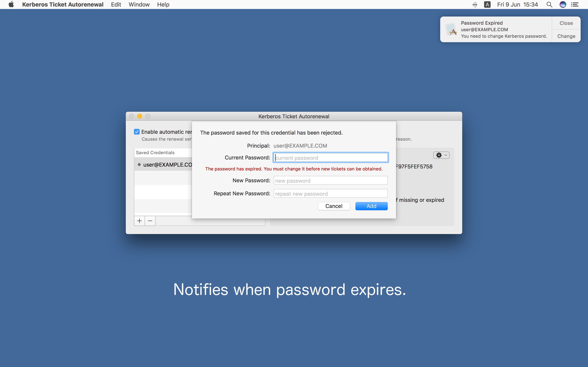This screenshot has height=367, width=588.
Task: Enable automatic renewal checkbox
Action: tap(137, 132)
